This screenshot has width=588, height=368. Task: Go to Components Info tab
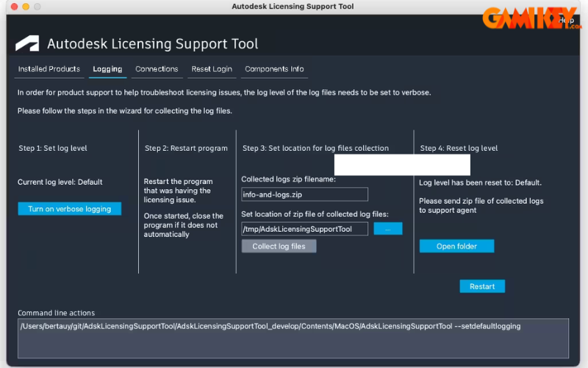[274, 69]
